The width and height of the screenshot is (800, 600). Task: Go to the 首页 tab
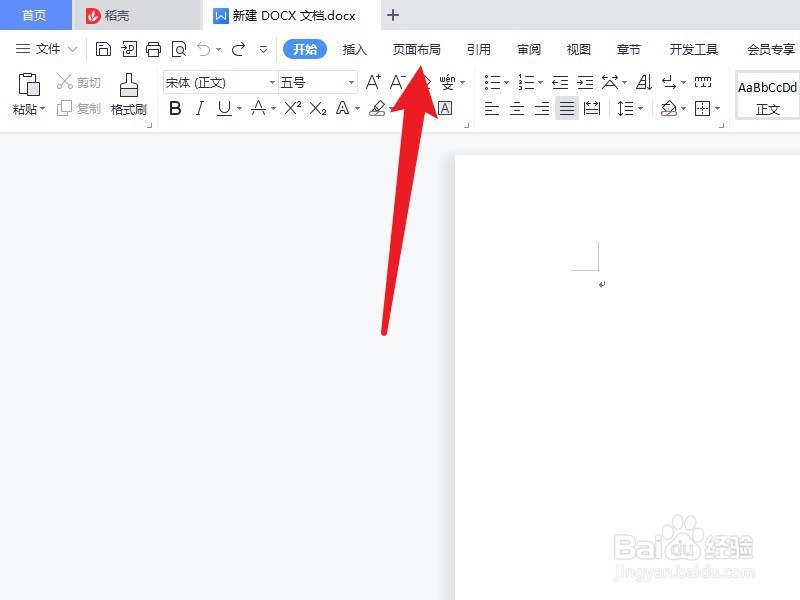[x=35, y=15]
